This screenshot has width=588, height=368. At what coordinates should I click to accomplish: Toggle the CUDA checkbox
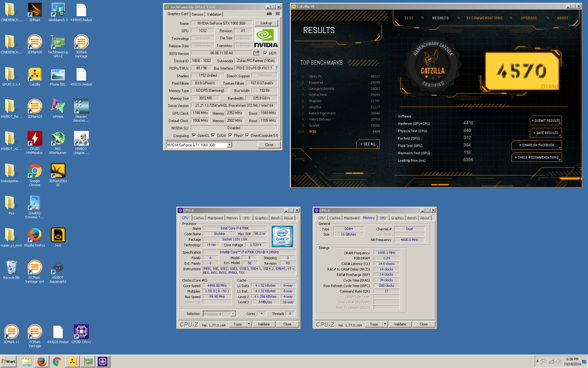pos(213,135)
